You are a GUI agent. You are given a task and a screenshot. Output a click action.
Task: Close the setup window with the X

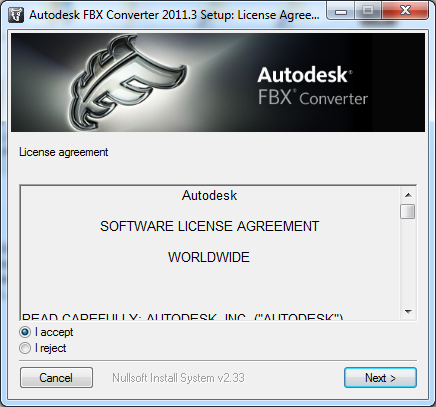pos(405,11)
